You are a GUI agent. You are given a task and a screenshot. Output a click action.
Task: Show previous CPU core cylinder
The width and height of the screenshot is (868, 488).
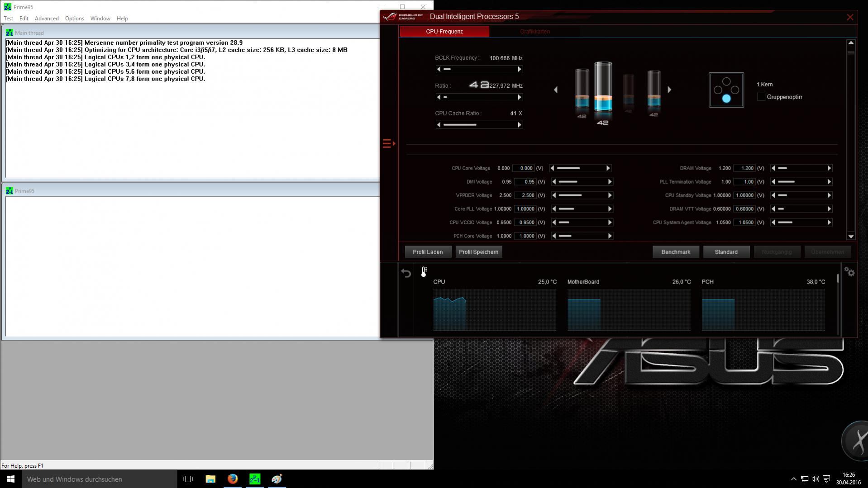tap(556, 90)
